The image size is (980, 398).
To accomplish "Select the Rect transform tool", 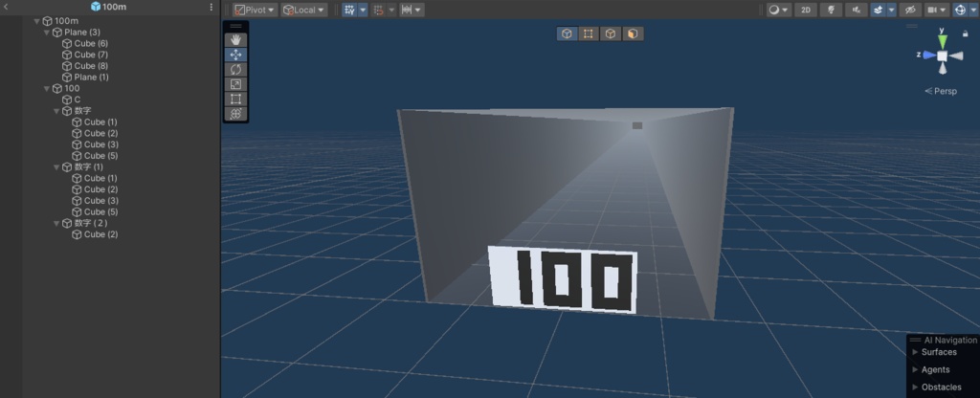I will point(235,99).
